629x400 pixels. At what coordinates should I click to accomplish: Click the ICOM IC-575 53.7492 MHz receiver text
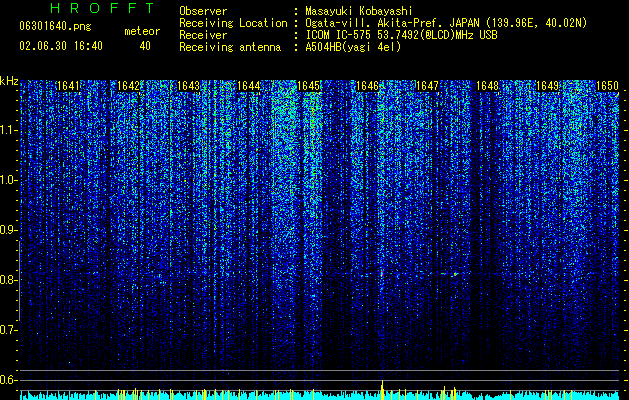[x=401, y=35]
